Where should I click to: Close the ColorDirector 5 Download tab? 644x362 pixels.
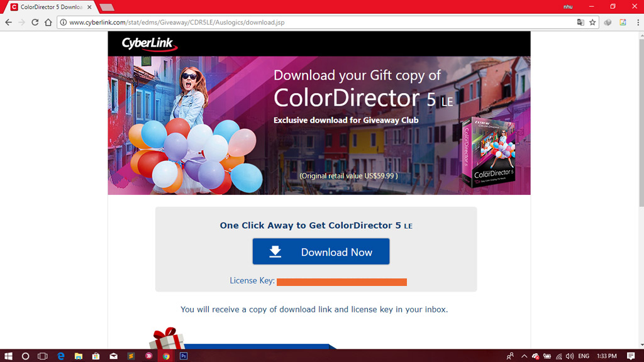[89, 7]
